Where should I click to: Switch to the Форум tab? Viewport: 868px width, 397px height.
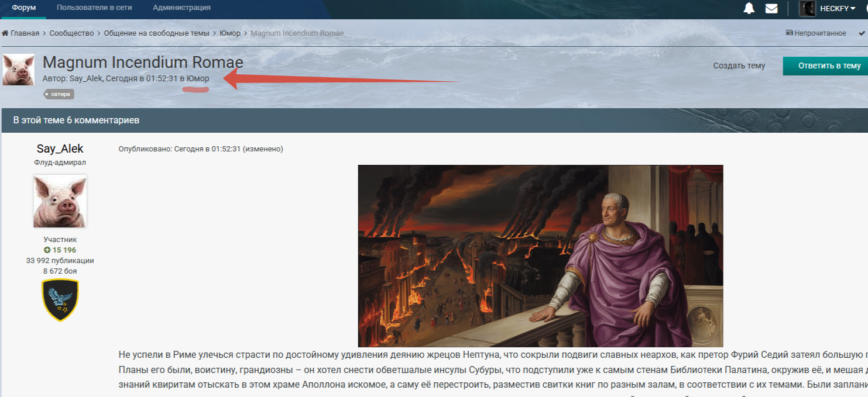[x=23, y=8]
